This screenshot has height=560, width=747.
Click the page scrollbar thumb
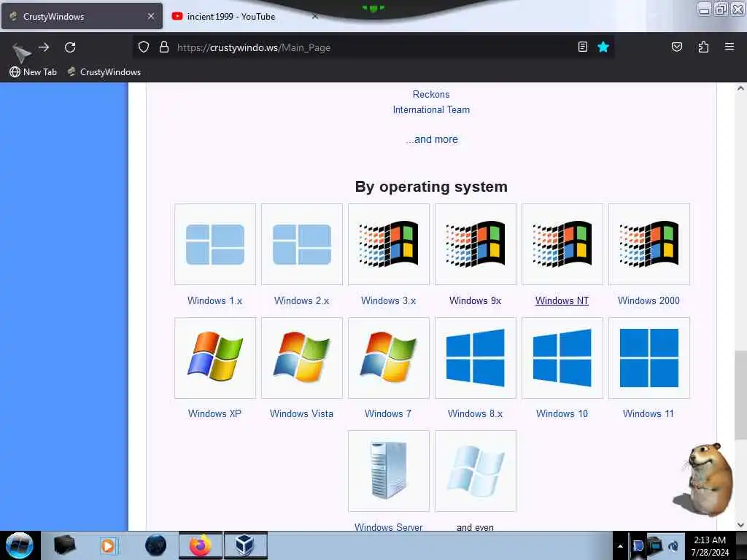[740, 395]
